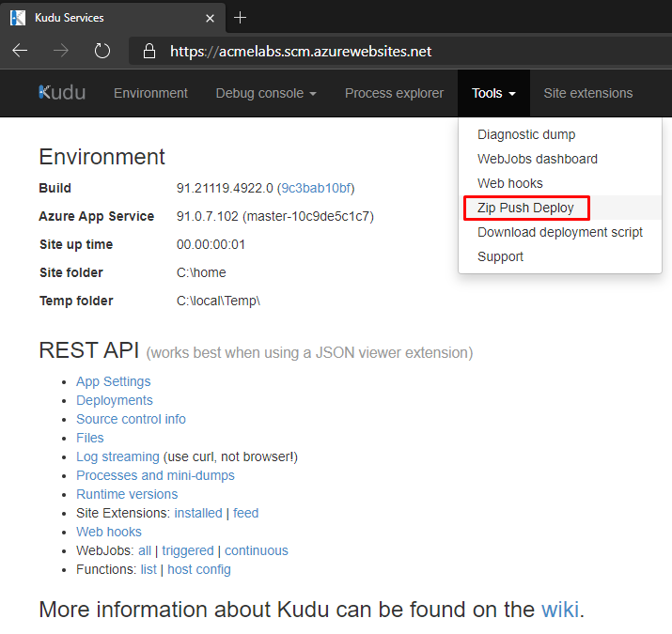Choose WebJobs dashboard from Tools menu
The height and width of the screenshot is (634, 672).
point(538,159)
